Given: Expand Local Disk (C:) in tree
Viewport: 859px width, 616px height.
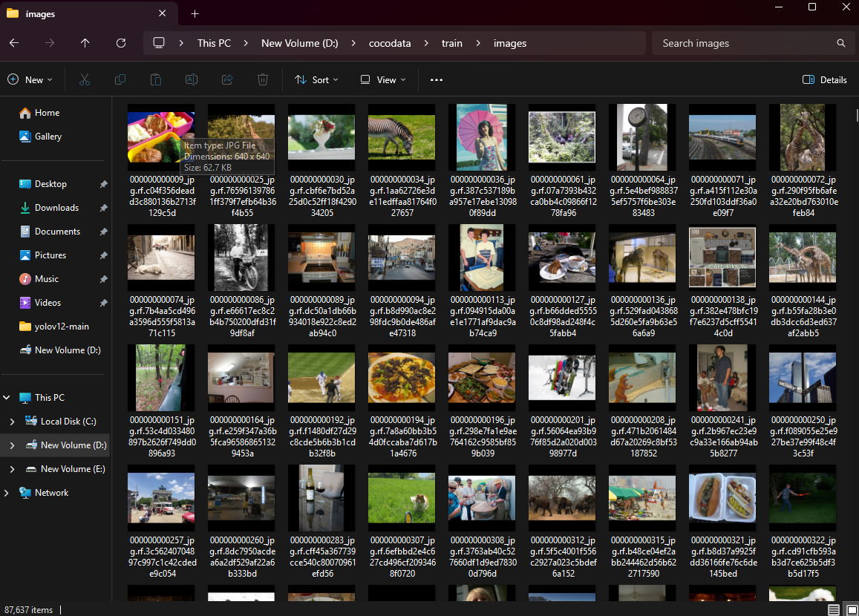Looking at the screenshot, I should coord(12,421).
